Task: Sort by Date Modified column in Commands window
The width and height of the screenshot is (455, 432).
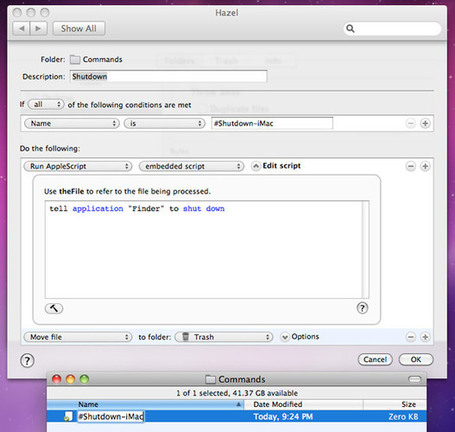Action: pyautogui.click(x=304, y=404)
